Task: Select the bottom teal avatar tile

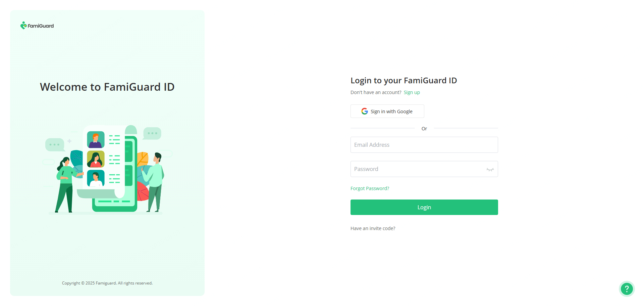Action: (96, 178)
